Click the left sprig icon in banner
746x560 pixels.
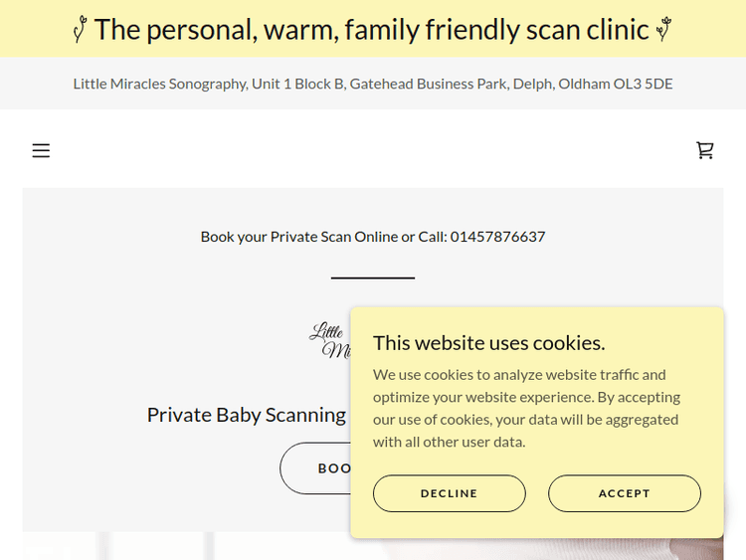coord(80,31)
